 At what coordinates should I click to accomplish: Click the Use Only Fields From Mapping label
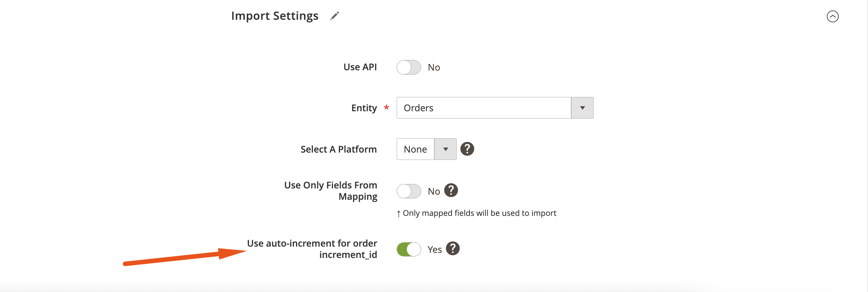point(331,191)
